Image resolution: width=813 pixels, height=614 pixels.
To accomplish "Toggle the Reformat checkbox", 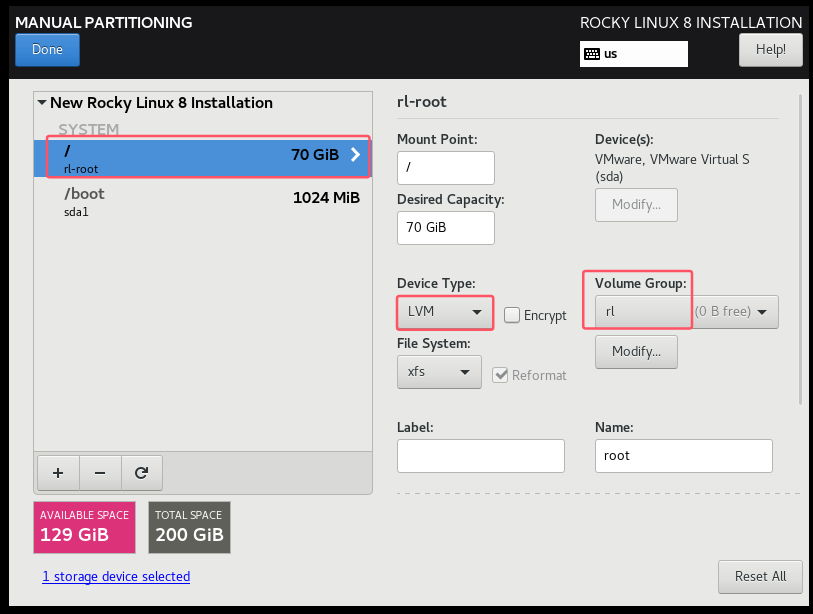I will (500, 375).
